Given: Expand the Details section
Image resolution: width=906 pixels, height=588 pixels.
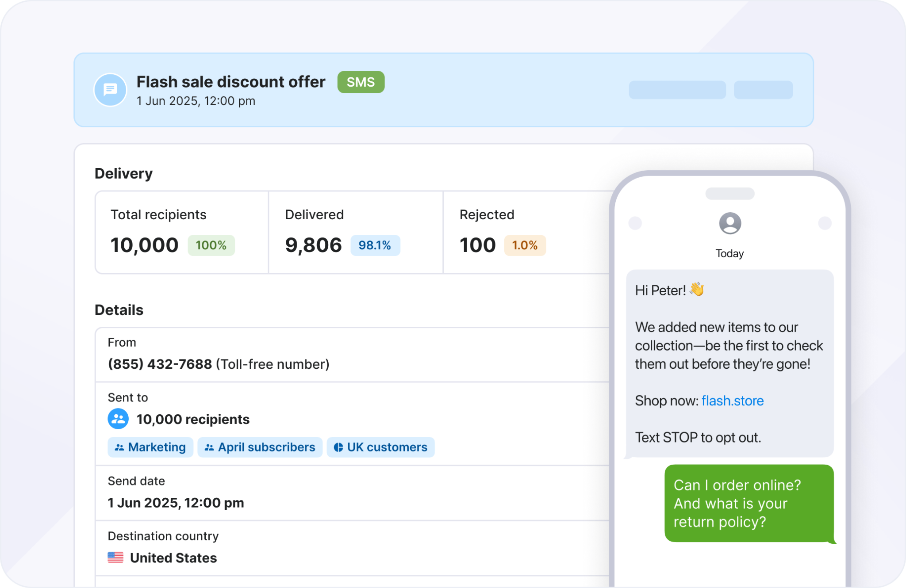Looking at the screenshot, I should click(x=119, y=310).
